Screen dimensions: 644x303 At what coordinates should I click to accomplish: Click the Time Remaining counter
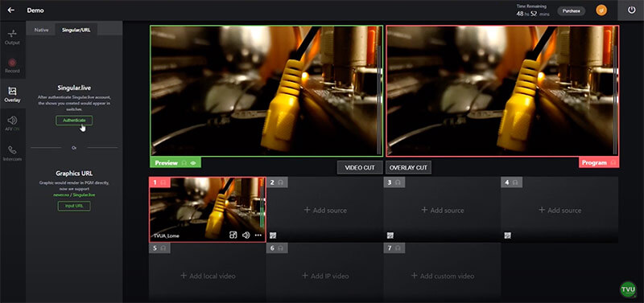coord(533,10)
